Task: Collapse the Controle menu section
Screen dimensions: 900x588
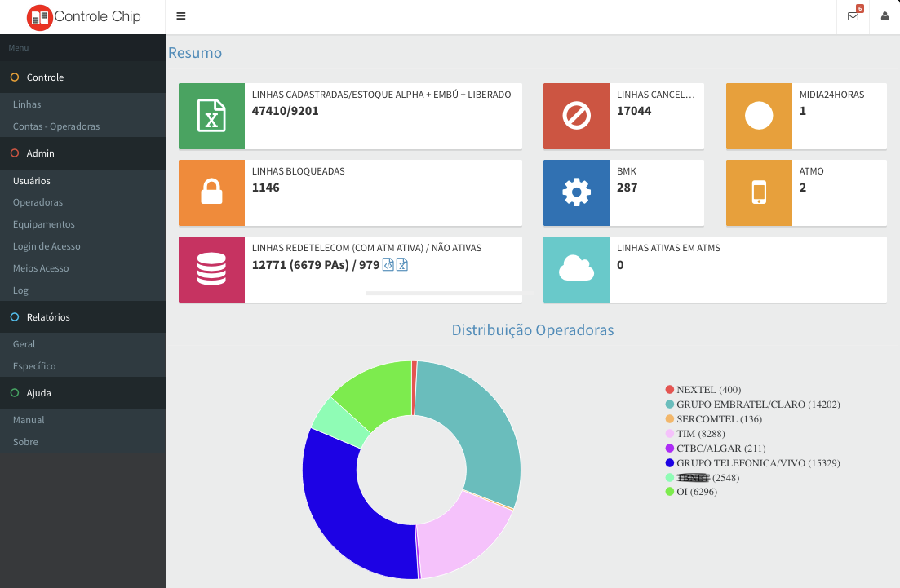Action: point(45,77)
